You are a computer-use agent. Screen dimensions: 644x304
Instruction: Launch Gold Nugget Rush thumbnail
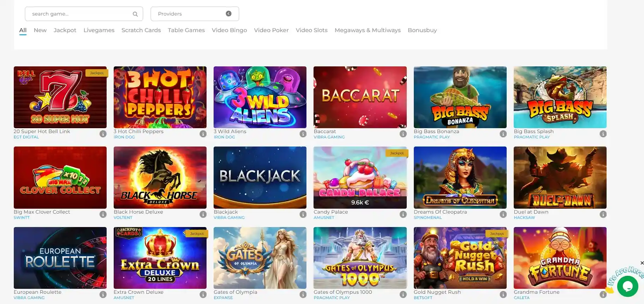tap(460, 258)
